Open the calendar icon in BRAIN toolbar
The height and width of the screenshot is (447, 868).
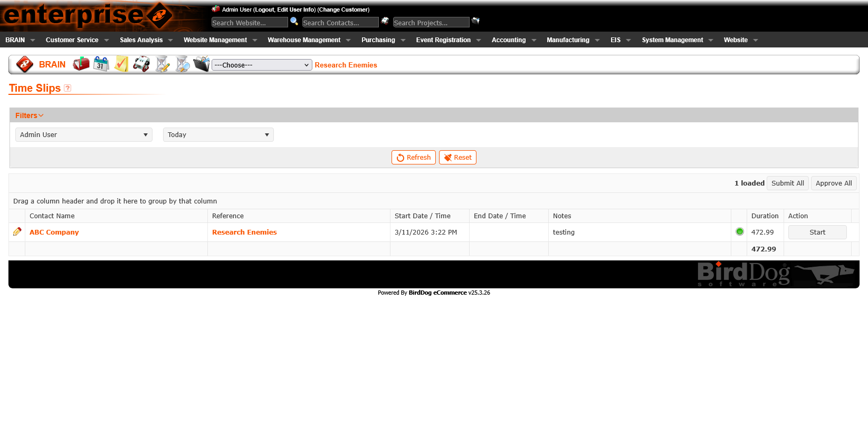tap(101, 64)
